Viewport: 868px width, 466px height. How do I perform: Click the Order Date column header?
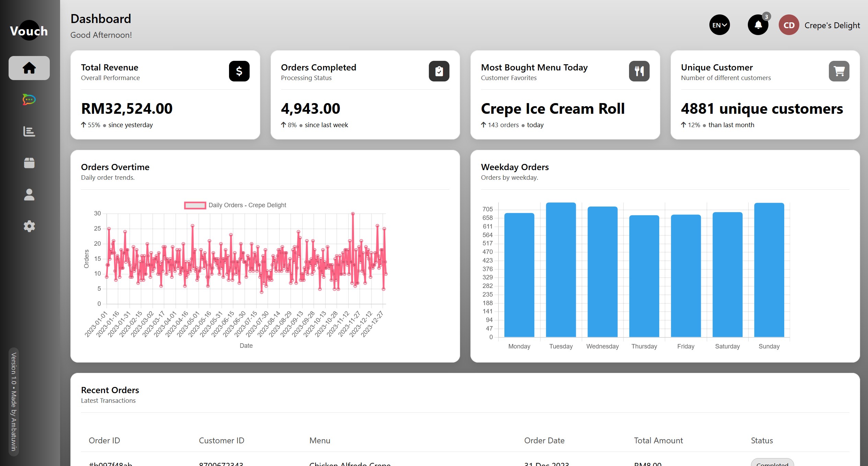(544, 441)
